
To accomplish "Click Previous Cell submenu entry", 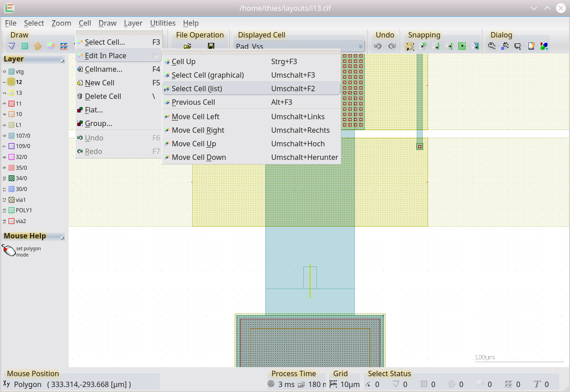I will tap(251, 102).
